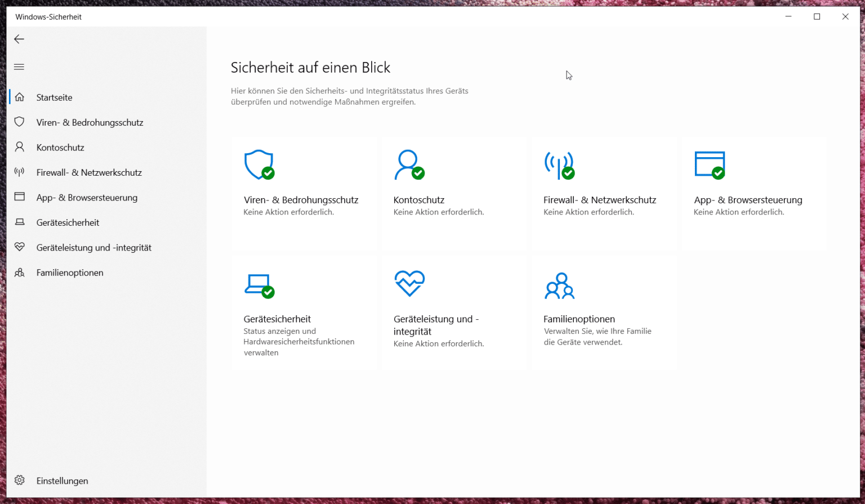Click the gear icon beside Einstellungen

click(x=20, y=480)
